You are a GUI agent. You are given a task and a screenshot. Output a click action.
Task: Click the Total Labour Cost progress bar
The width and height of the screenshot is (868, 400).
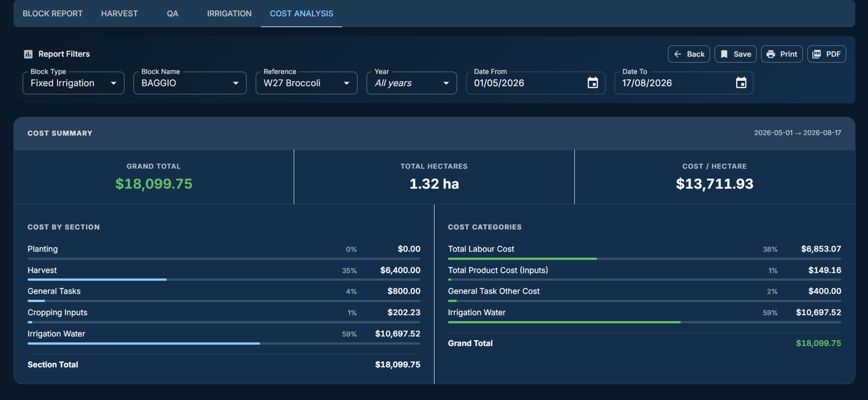coord(644,259)
